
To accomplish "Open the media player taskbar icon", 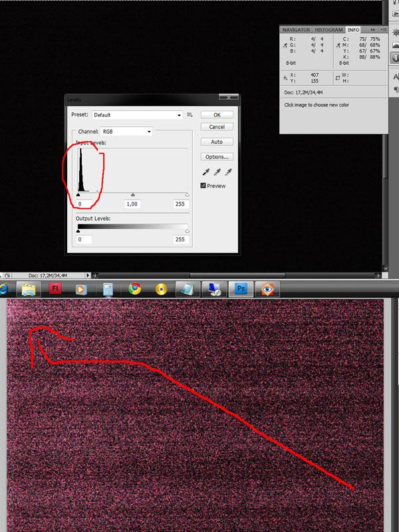I will tap(80, 289).
